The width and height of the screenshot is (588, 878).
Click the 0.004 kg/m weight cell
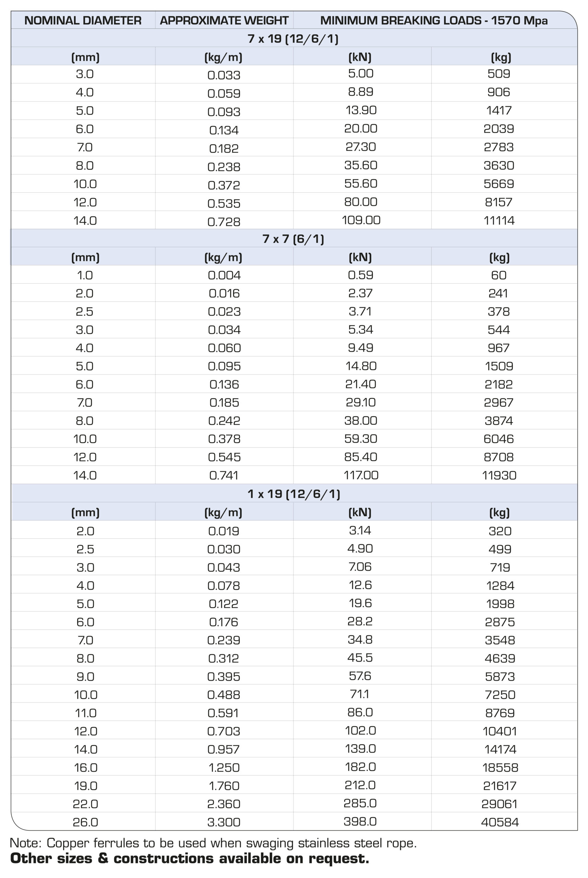(224, 275)
